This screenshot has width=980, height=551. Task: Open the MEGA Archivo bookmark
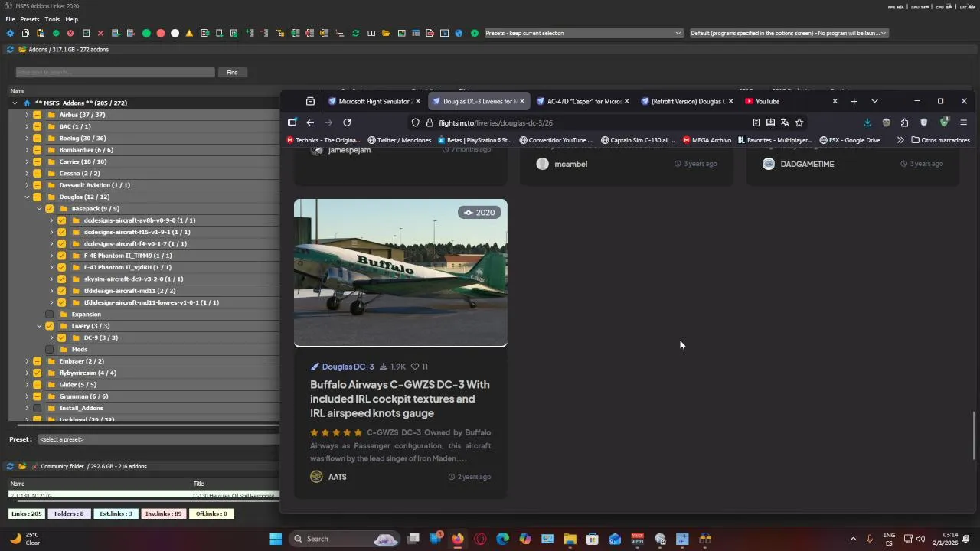(x=707, y=140)
